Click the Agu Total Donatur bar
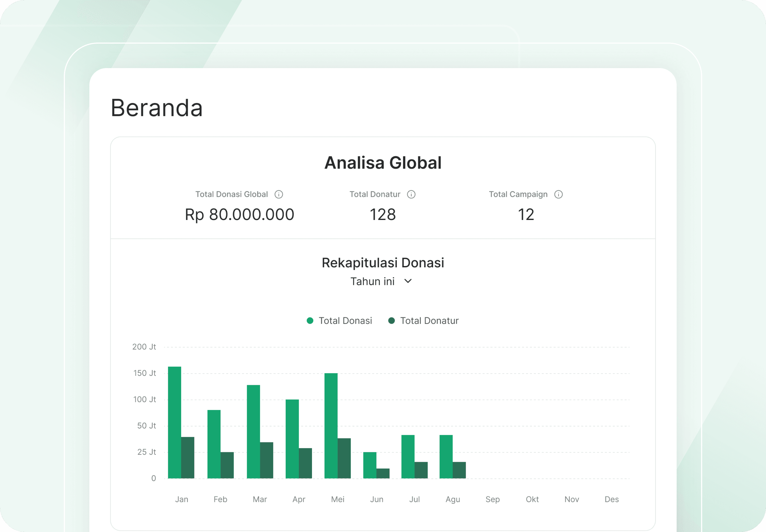 click(459, 470)
